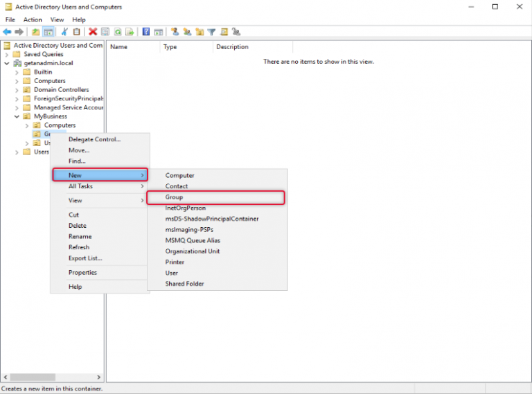Screen dimensions: 532x394
Task: Expand the Builtin container
Action: 17,72
